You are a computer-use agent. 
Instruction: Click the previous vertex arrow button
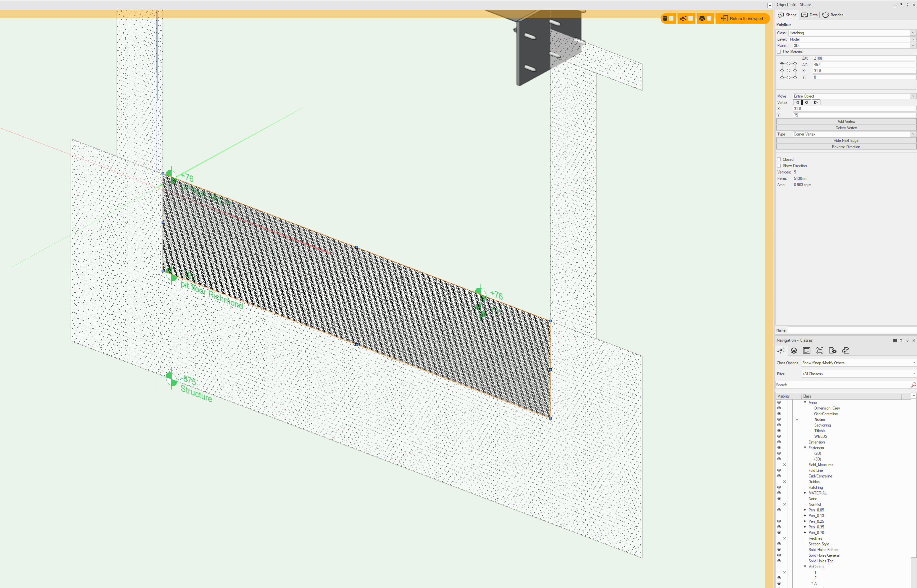(x=797, y=102)
